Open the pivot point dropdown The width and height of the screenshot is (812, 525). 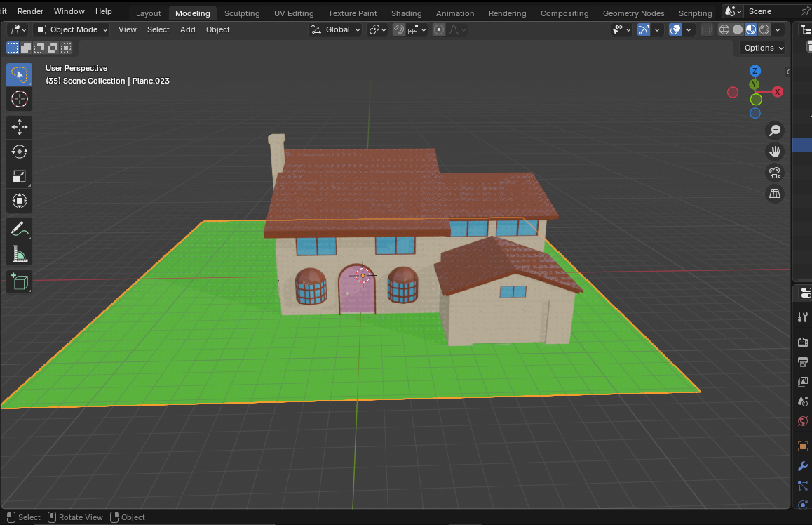377,29
